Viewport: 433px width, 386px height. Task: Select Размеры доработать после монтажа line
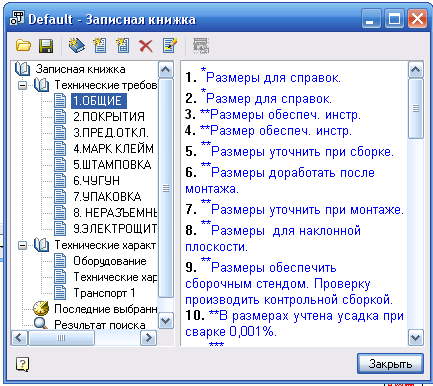280,180
